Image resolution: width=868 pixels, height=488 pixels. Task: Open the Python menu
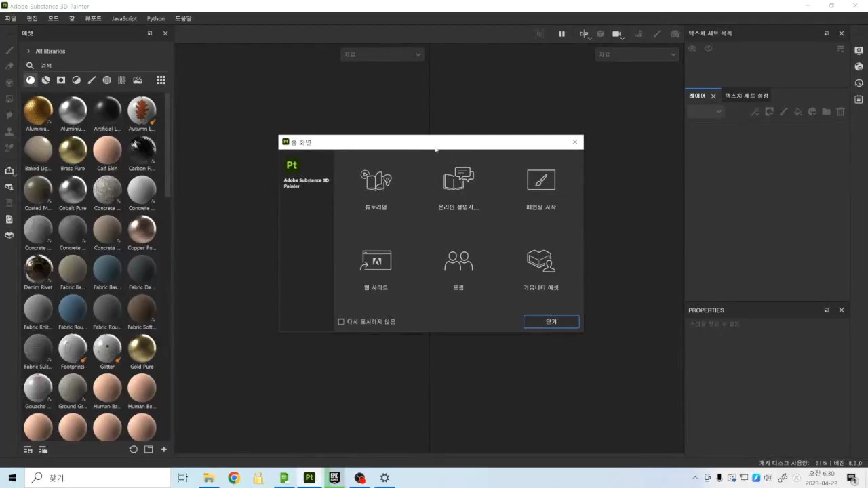pyautogui.click(x=155, y=18)
